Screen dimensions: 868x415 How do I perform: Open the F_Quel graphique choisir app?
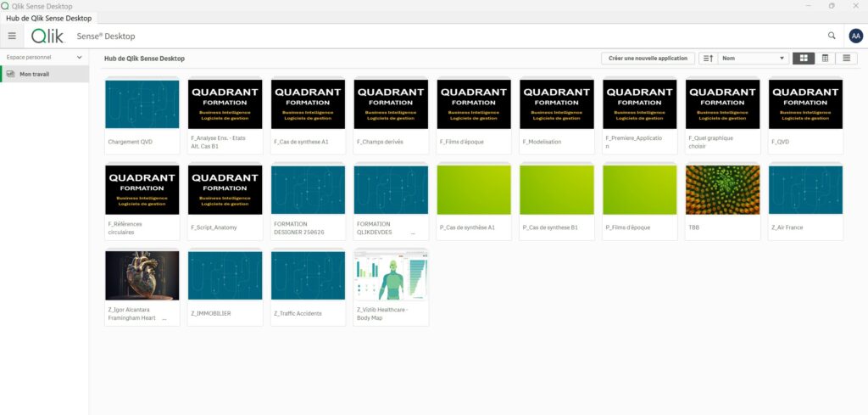click(723, 115)
